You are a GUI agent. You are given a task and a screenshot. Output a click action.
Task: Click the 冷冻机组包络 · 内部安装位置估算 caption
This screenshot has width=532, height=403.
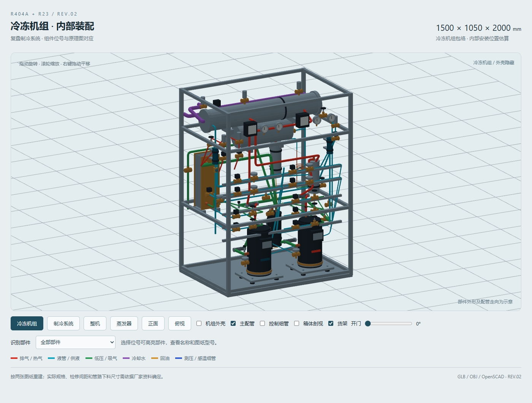click(x=472, y=38)
